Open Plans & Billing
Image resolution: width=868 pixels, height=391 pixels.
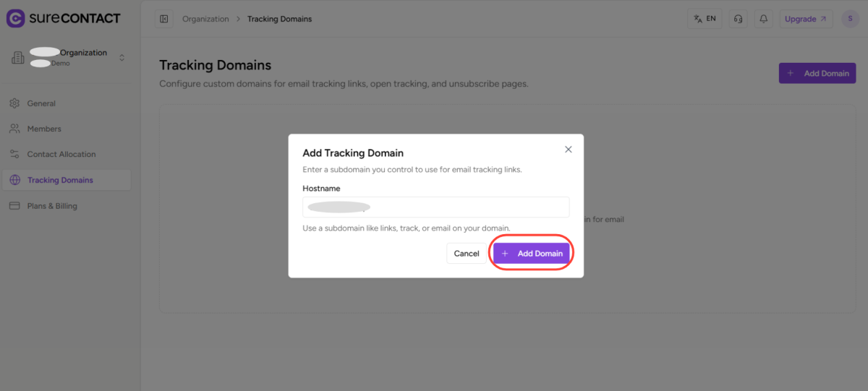(51, 206)
